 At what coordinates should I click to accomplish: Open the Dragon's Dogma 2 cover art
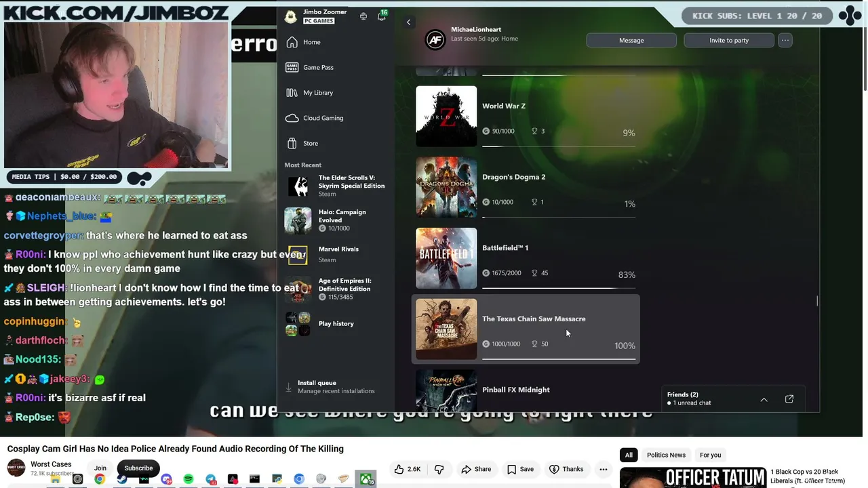click(446, 187)
